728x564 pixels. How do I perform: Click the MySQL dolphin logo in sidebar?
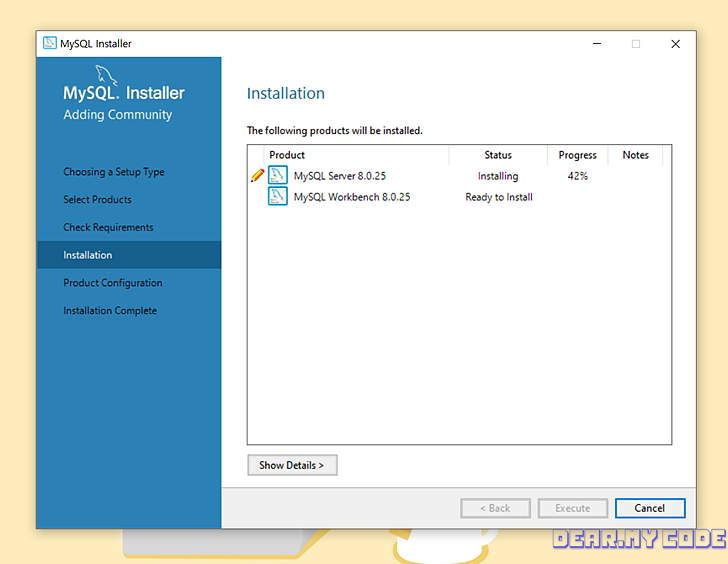tap(106, 75)
